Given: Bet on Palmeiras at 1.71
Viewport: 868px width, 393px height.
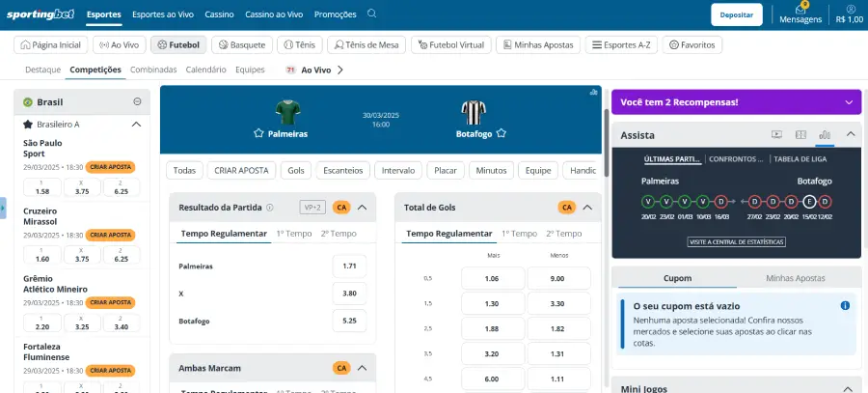Looking at the screenshot, I should tap(349, 267).
